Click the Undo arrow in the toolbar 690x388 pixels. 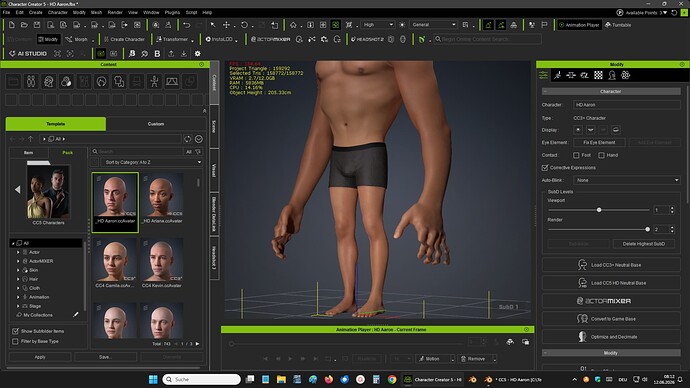187,25
